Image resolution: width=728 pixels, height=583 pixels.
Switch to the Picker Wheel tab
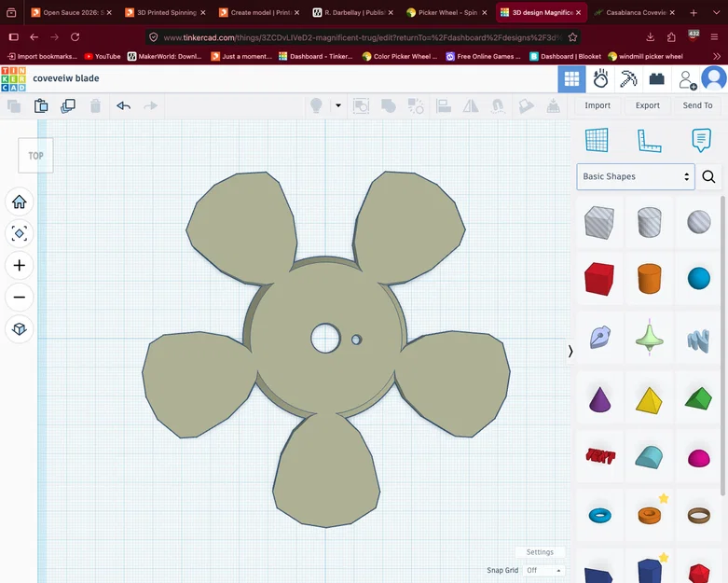pos(447,12)
